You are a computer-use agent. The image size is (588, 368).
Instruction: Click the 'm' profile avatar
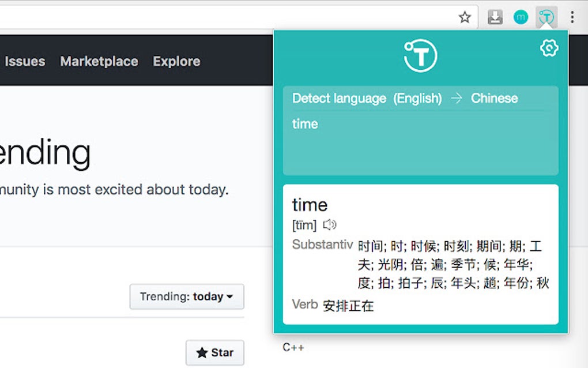[521, 17]
